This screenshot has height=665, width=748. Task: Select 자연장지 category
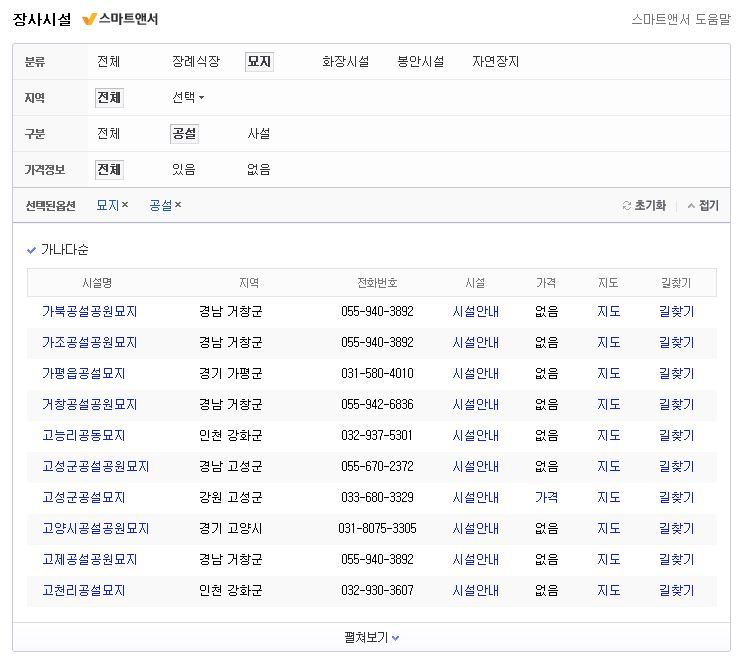click(495, 62)
